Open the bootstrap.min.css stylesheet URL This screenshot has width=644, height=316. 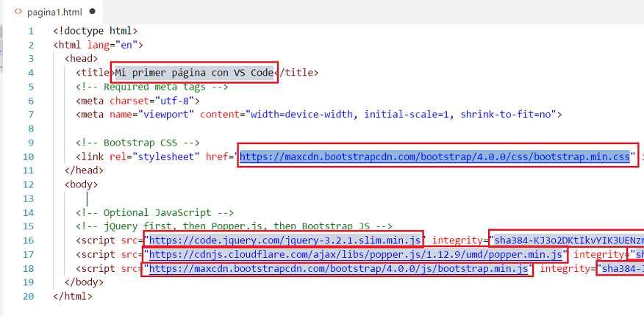click(x=434, y=157)
